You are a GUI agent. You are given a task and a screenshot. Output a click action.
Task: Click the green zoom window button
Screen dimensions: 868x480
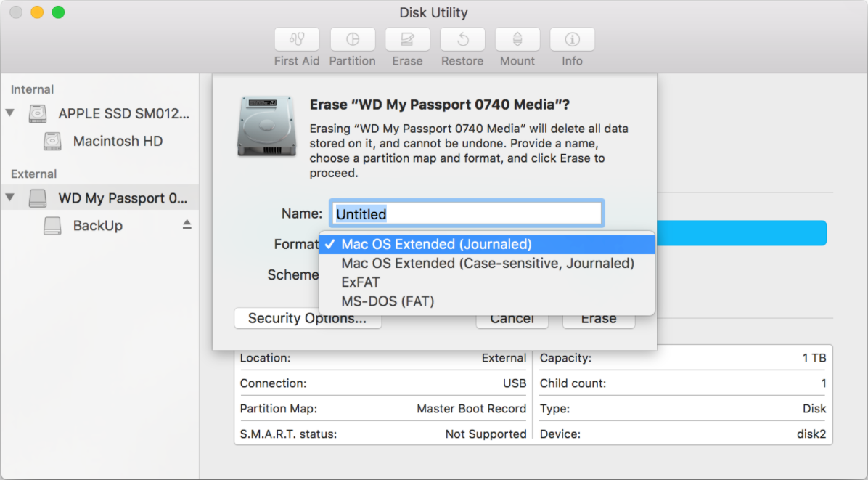(58, 12)
